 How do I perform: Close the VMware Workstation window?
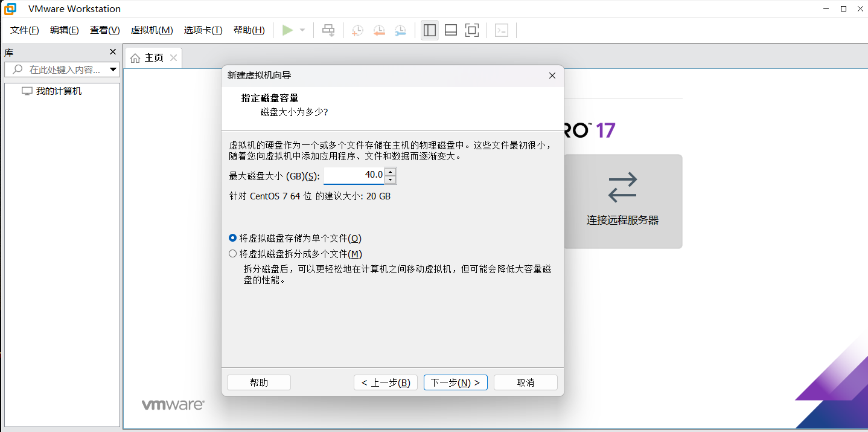860,8
